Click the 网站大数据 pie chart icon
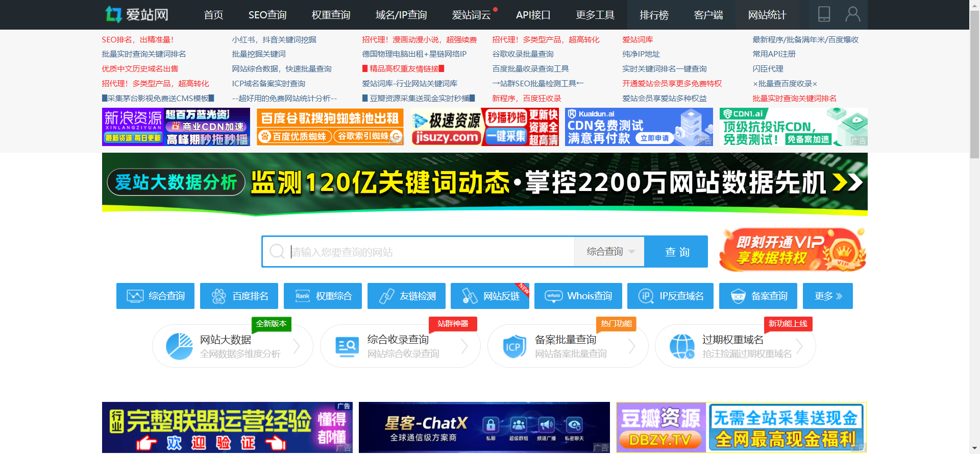This screenshot has height=454, width=980. [x=180, y=346]
